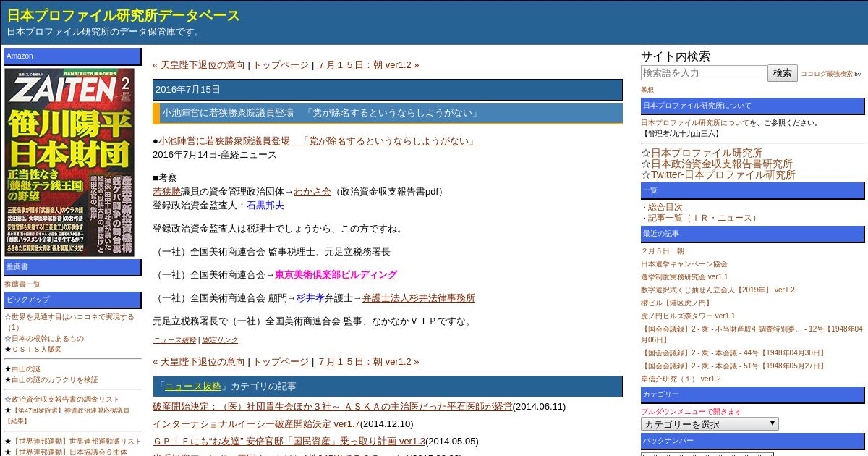Open recent post 日本選挙キャンペーン協会
Viewport: 868px width, 456px height.
(684, 264)
